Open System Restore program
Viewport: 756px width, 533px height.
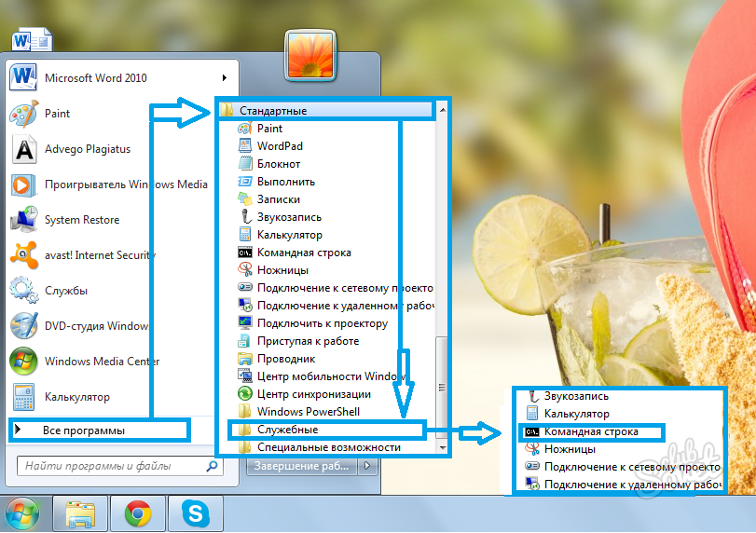(x=81, y=220)
